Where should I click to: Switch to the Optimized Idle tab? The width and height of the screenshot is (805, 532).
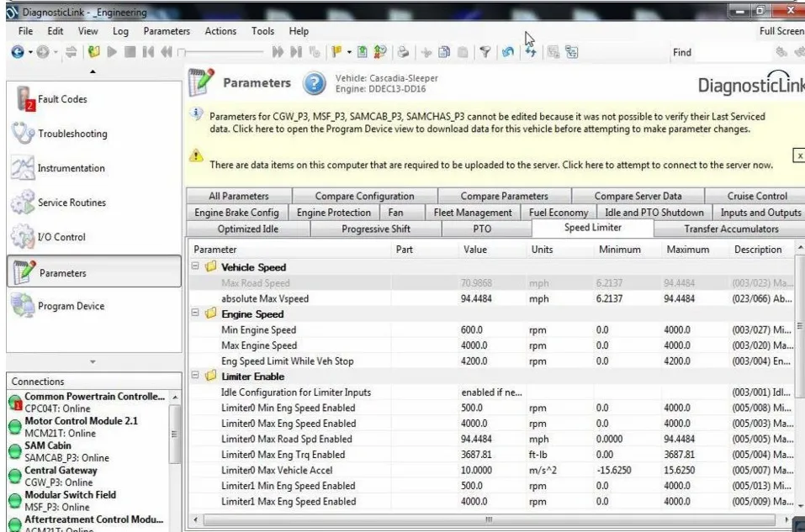click(x=248, y=229)
